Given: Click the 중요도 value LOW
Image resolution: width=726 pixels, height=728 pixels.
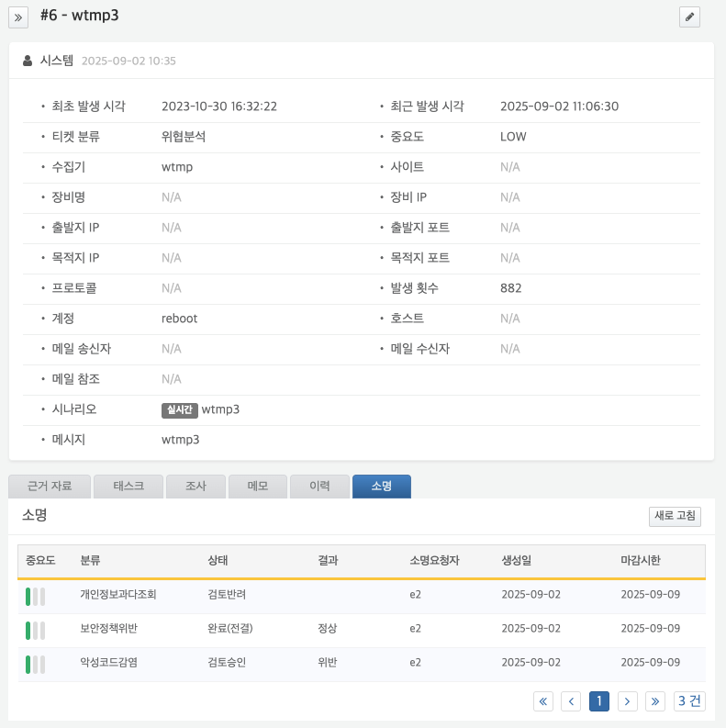Looking at the screenshot, I should click(x=513, y=137).
